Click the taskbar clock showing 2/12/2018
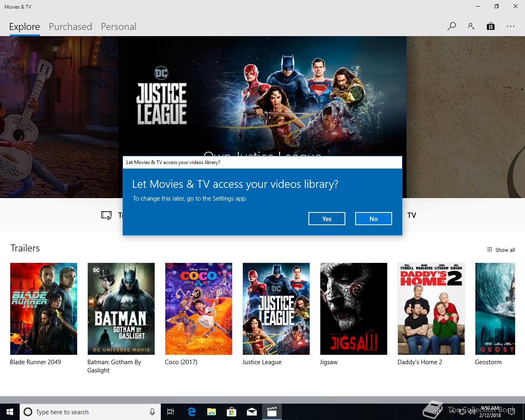 tap(490, 412)
